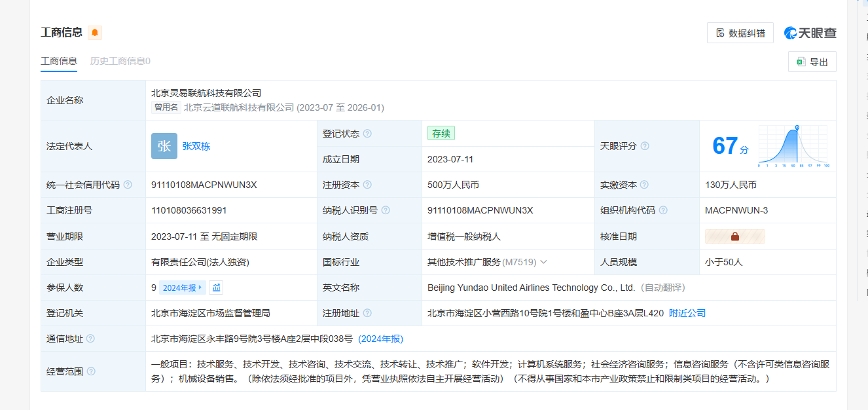Expand the 2024年报 tag beside 参保人数

pyautogui.click(x=183, y=288)
